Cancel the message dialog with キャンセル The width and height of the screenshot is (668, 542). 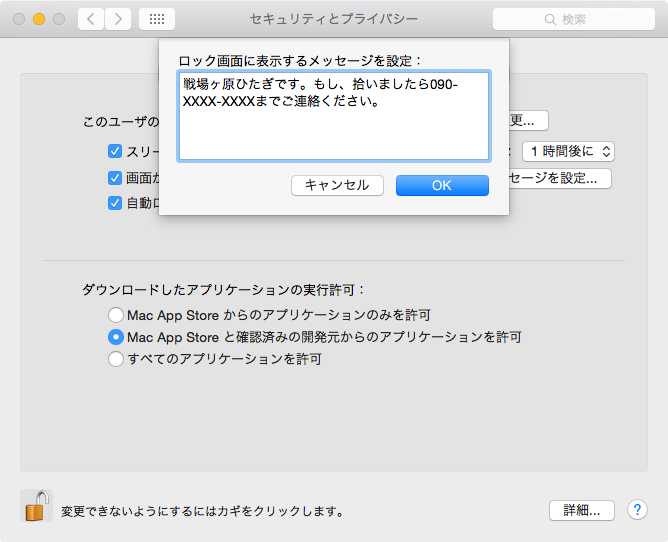coord(337,185)
